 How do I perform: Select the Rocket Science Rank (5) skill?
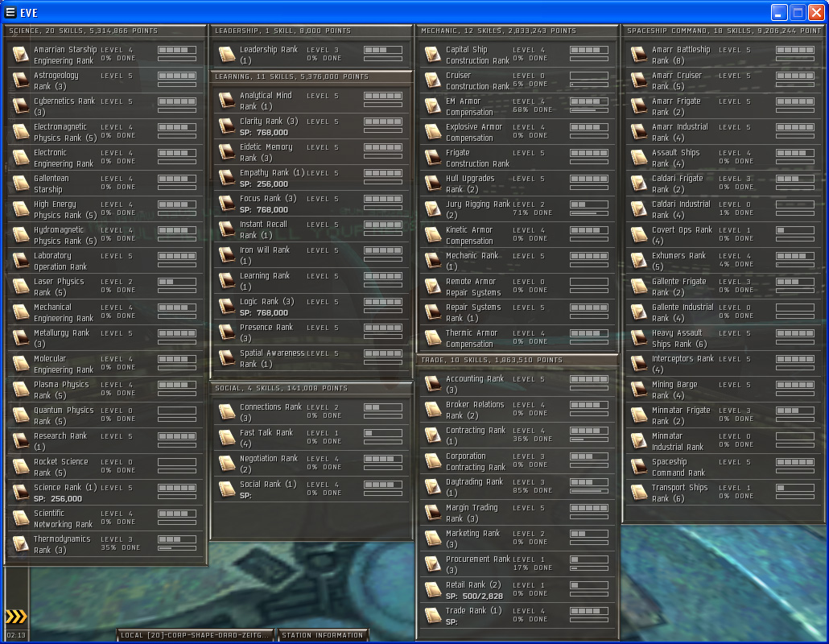point(105,467)
